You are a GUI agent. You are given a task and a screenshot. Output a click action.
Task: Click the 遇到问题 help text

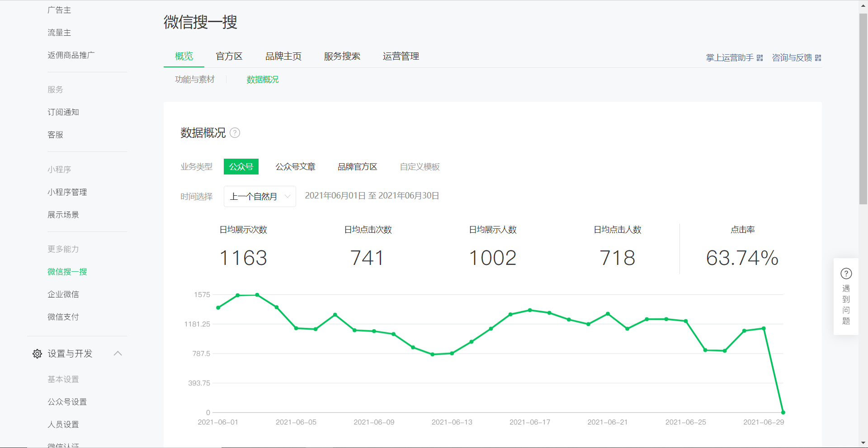coord(846,305)
